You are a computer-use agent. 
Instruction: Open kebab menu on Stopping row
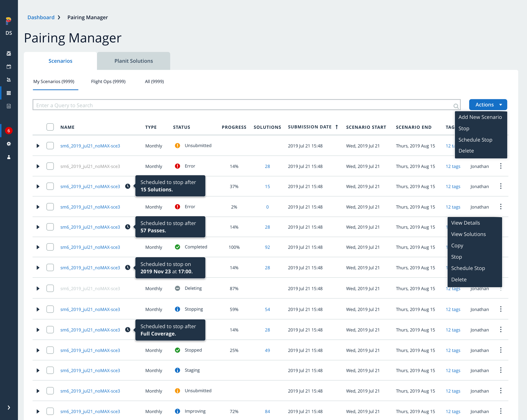(x=501, y=309)
